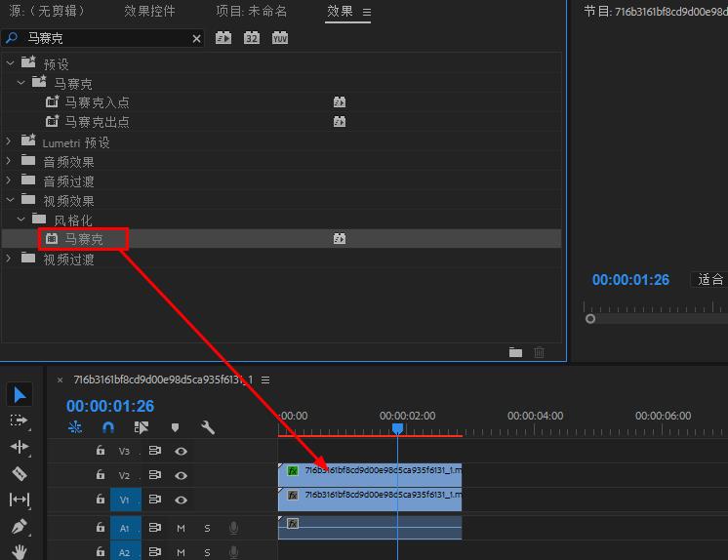Screen dimensions: 728x560
Task: Open timeline wrench display settings
Action: click(x=208, y=427)
